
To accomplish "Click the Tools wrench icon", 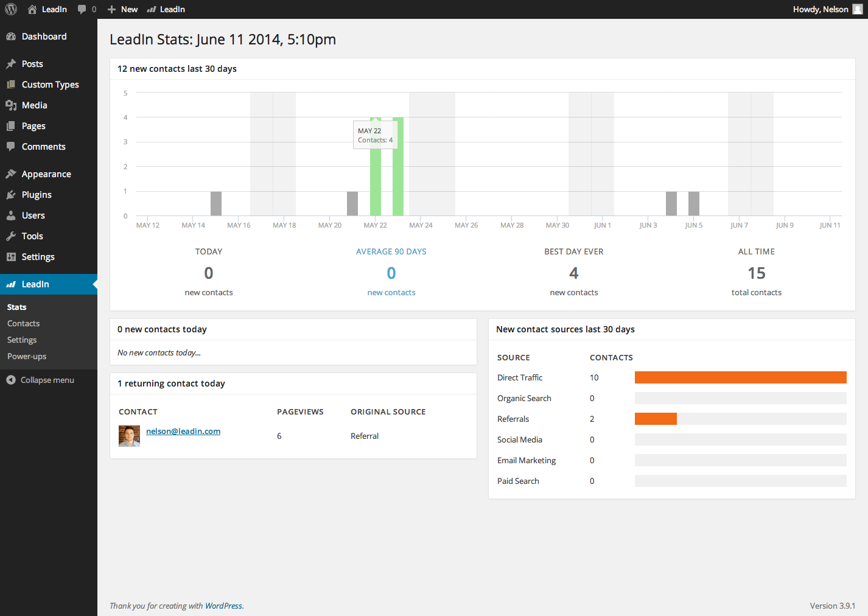I will click(x=11, y=236).
